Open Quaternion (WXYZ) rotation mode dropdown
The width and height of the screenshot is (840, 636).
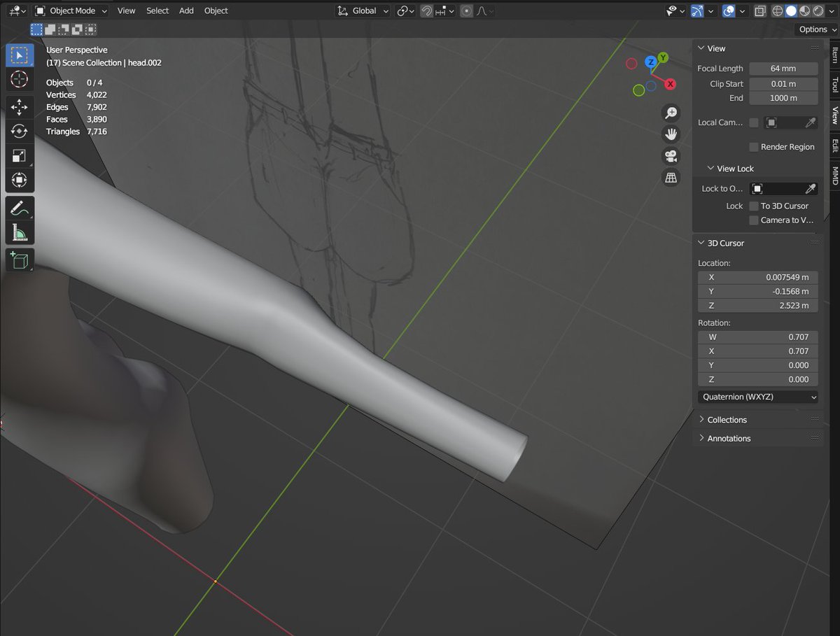pos(758,397)
